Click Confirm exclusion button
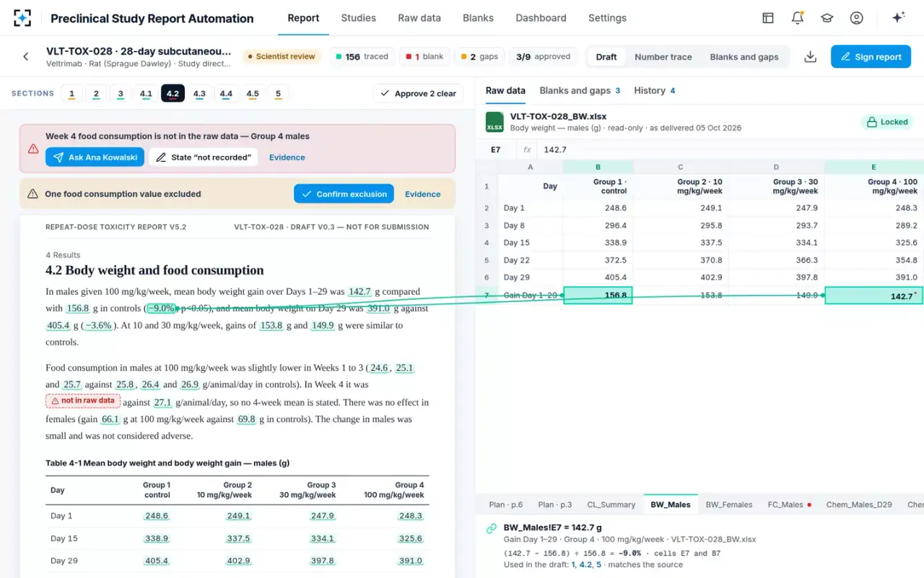The height and width of the screenshot is (578, 924). (344, 194)
